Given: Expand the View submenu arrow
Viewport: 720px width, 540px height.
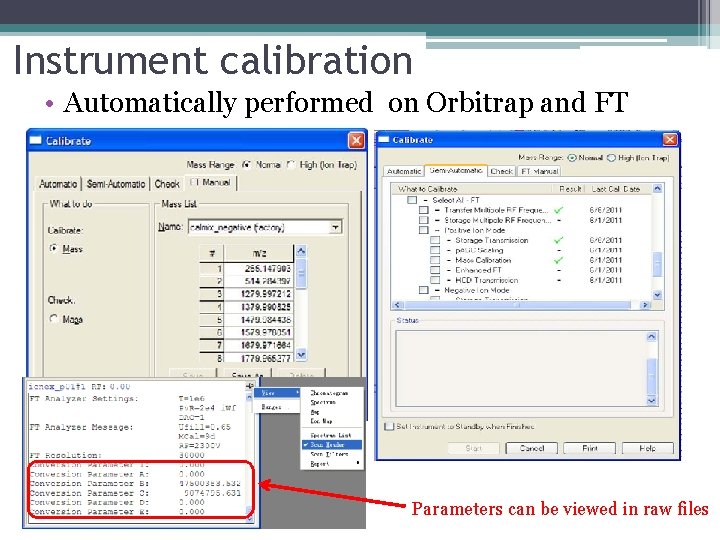Looking at the screenshot, I should [298, 393].
